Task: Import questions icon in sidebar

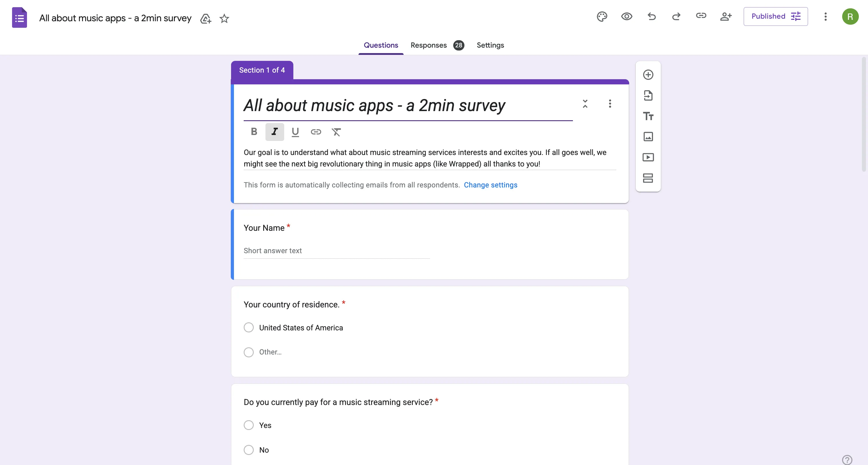Action: click(x=648, y=96)
